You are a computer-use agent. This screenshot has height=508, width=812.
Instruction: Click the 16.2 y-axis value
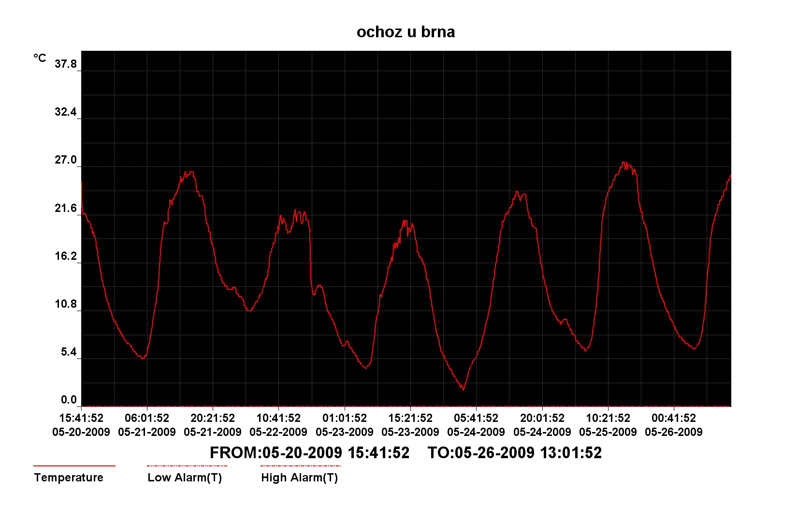coord(66,256)
